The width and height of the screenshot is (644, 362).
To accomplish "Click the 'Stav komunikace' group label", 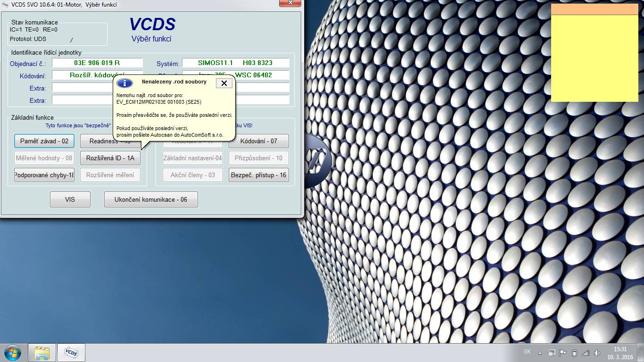I will coord(34,22).
